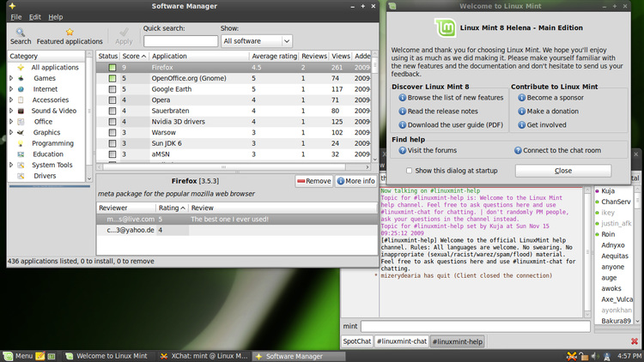Screen dimensions: 644x362
Task: Focus the Quick search field
Action: click(x=180, y=41)
